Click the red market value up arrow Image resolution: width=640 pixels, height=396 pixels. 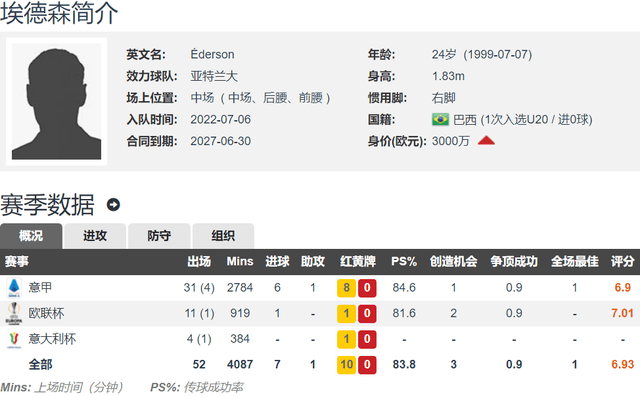[486, 141]
